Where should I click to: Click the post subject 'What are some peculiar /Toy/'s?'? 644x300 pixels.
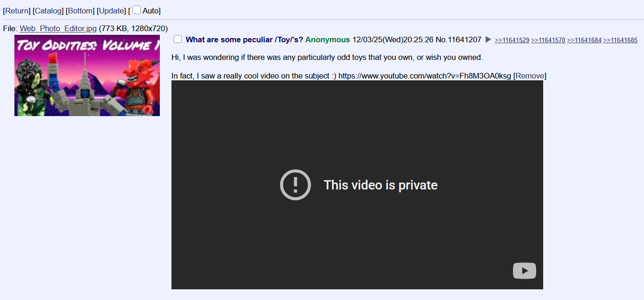point(244,39)
